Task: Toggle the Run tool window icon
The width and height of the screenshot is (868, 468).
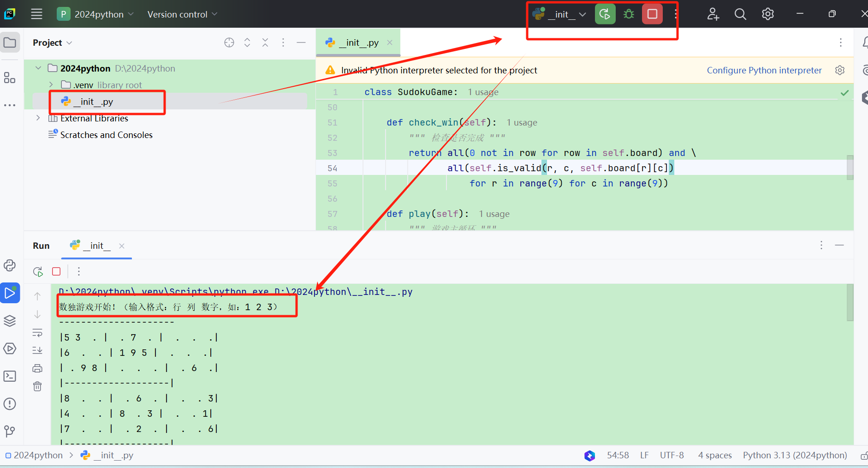Action: click(10, 293)
